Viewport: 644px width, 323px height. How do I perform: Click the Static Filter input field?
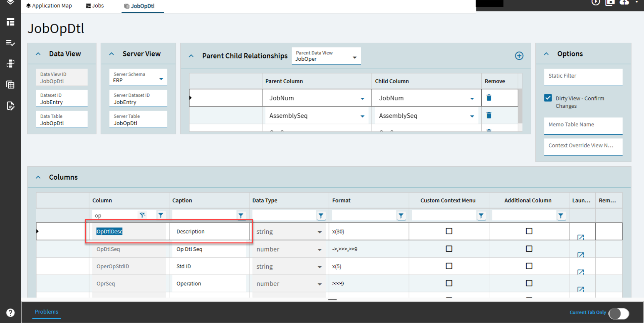(x=583, y=77)
